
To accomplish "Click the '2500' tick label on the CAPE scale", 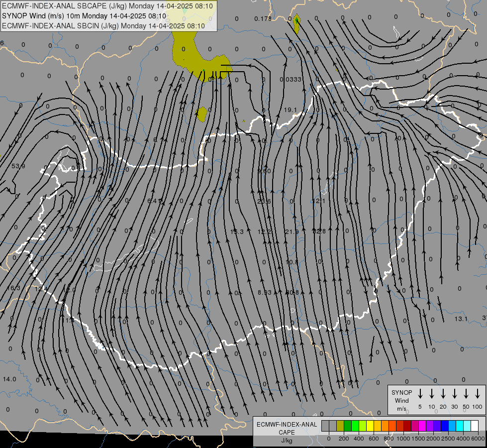I will click(x=448, y=439).
